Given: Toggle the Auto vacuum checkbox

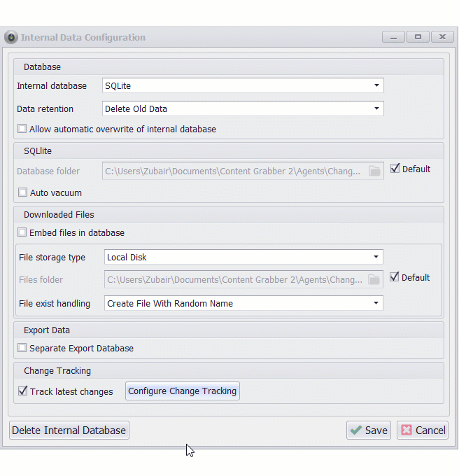Looking at the screenshot, I should (x=23, y=192).
